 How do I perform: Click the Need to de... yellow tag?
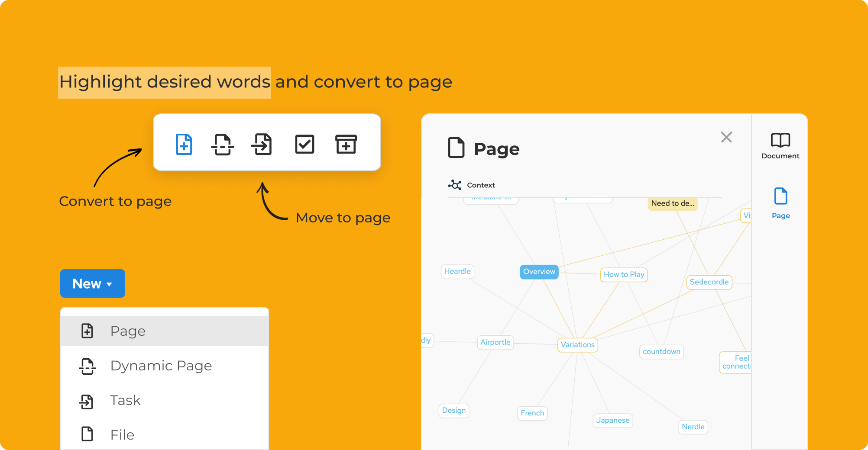click(x=672, y=203)
